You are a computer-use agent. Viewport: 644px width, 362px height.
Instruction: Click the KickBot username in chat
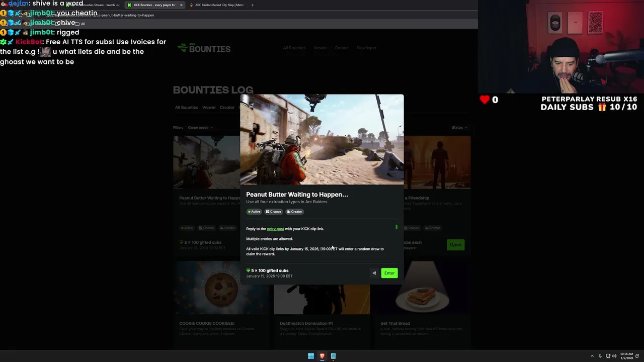tap(29, 42)
